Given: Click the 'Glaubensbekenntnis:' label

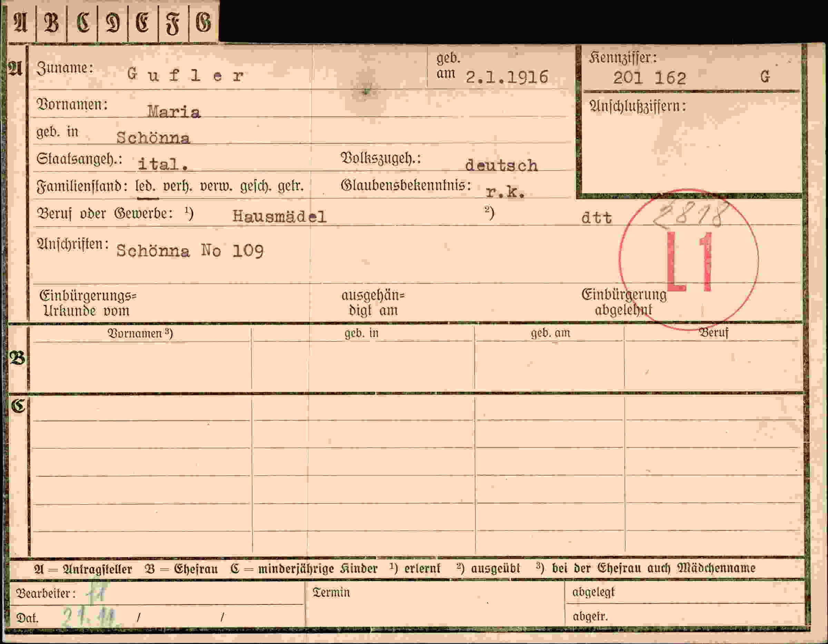Looking at the screenshot, I should click(x=406, y=185).
